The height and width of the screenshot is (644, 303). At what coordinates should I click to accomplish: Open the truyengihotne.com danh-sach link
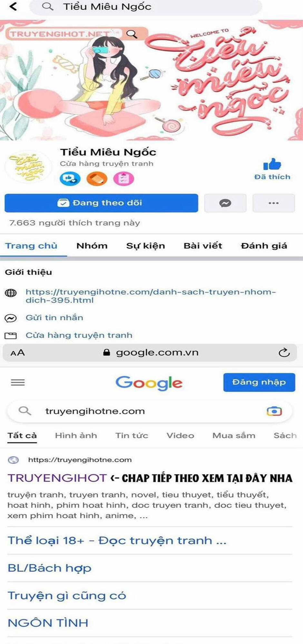click(x=151, y=296)
